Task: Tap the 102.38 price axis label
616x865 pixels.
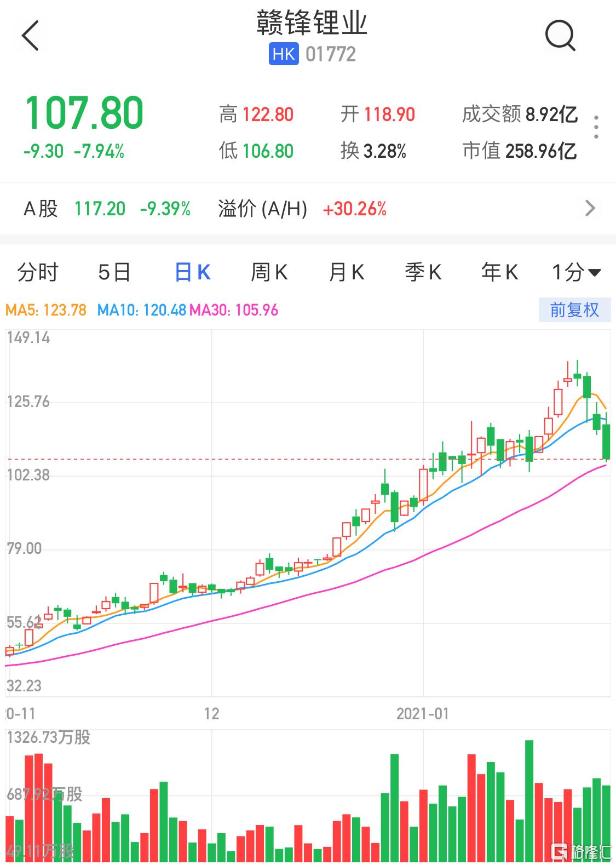Action: tap(28, 474)
